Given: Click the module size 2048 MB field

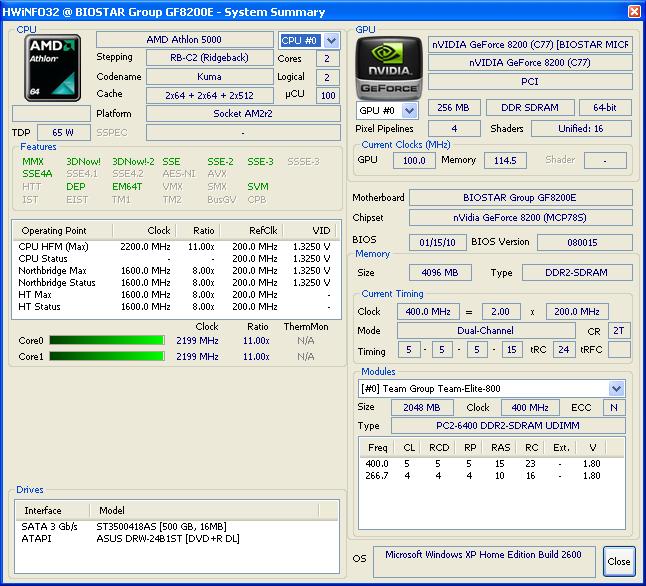Looking at the screenshot, I should [422, 407].
